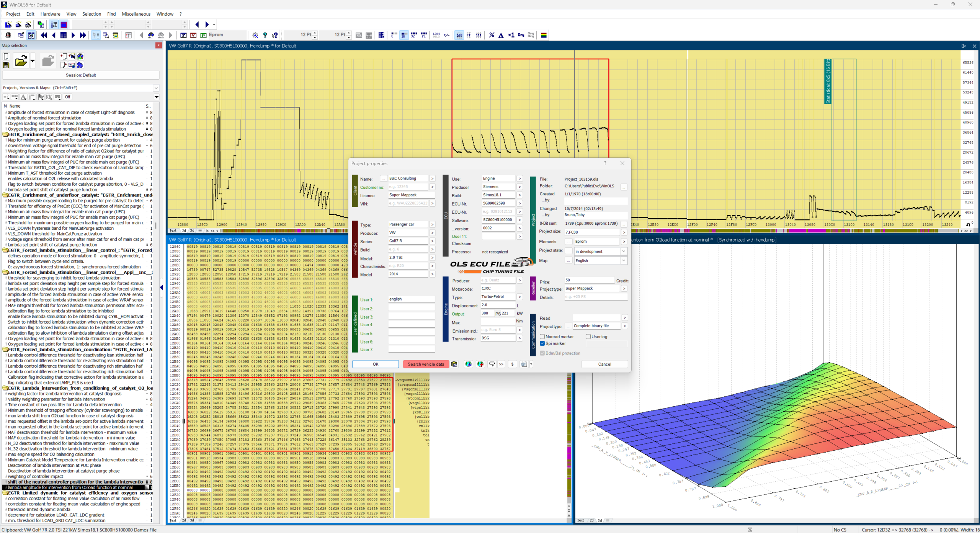Screen dimensions: 980x533
Task: Cancel the Project properties dialog
Action: [604, 364]
